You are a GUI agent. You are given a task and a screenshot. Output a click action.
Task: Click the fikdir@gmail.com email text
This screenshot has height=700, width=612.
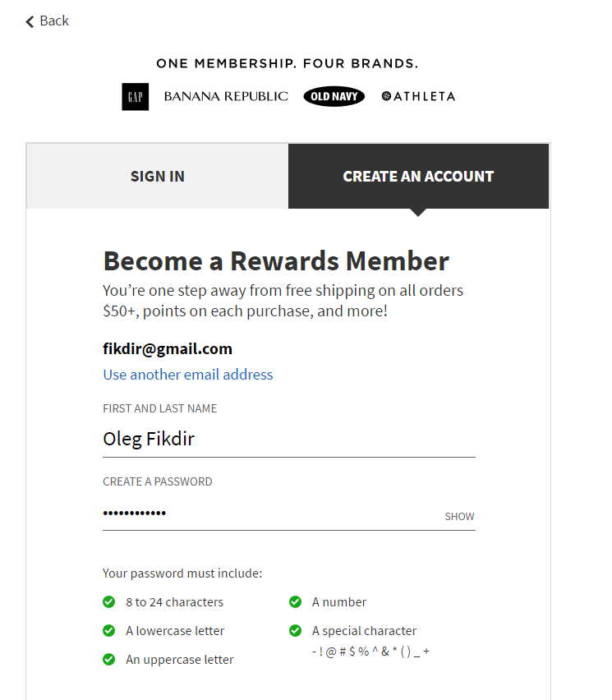click(168, 348)
